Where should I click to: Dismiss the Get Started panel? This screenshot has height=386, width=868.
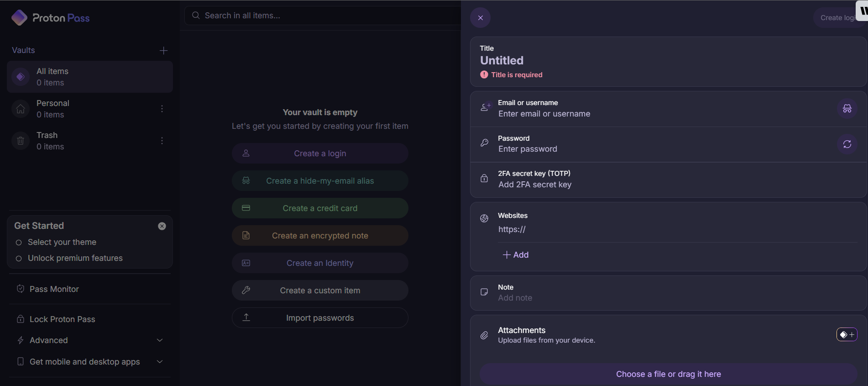[x=162, y=226]
